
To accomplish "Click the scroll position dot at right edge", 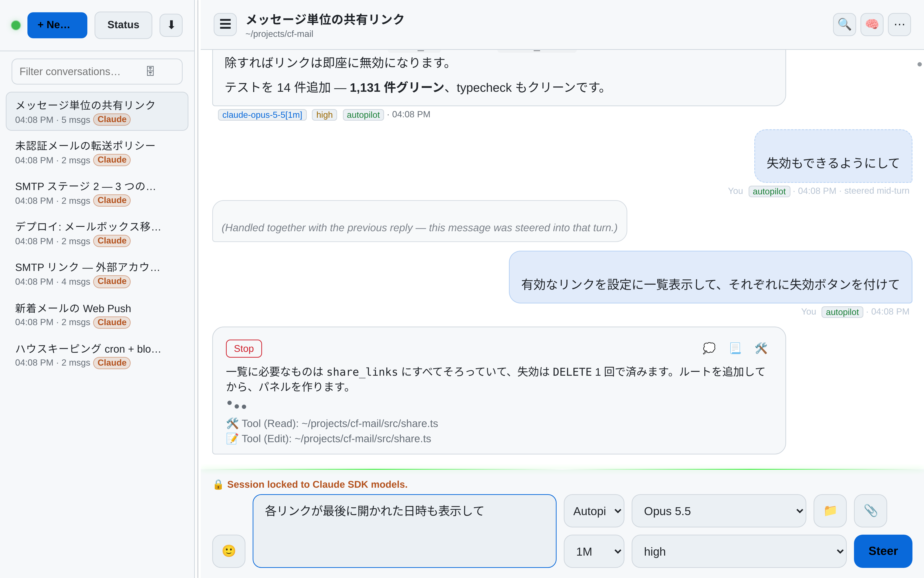I will tap(919, 64).
